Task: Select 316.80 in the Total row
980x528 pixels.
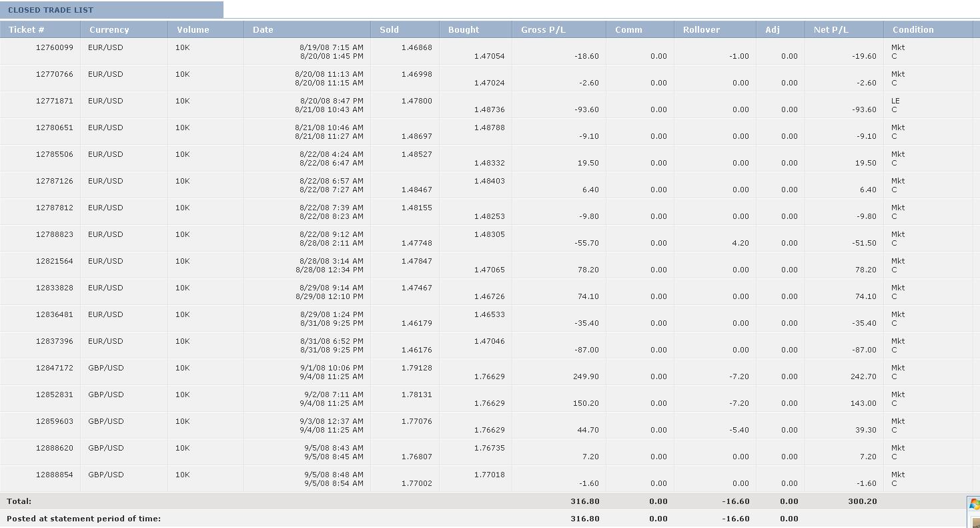Action: coord(585,501)
